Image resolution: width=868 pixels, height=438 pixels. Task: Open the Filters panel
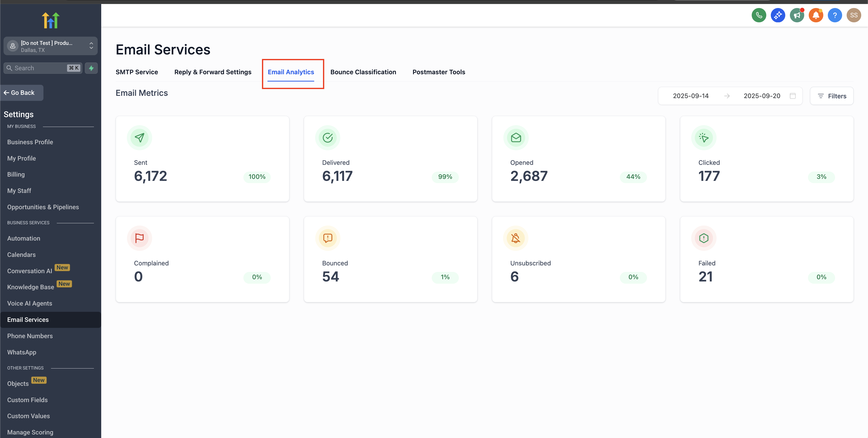click(831, 96)
